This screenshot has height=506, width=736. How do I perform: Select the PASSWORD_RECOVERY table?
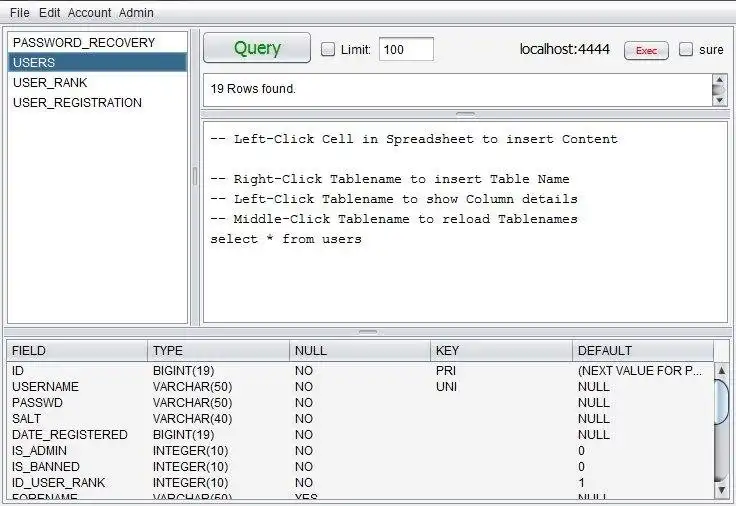click(x=97, y=43)
